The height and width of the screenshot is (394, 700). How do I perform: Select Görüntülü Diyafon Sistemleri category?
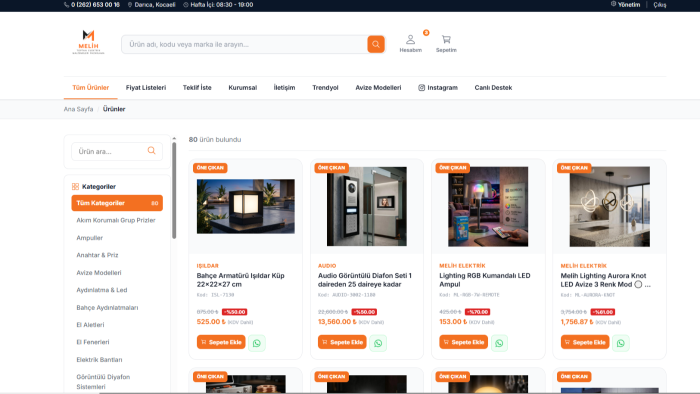click(103, 382)
